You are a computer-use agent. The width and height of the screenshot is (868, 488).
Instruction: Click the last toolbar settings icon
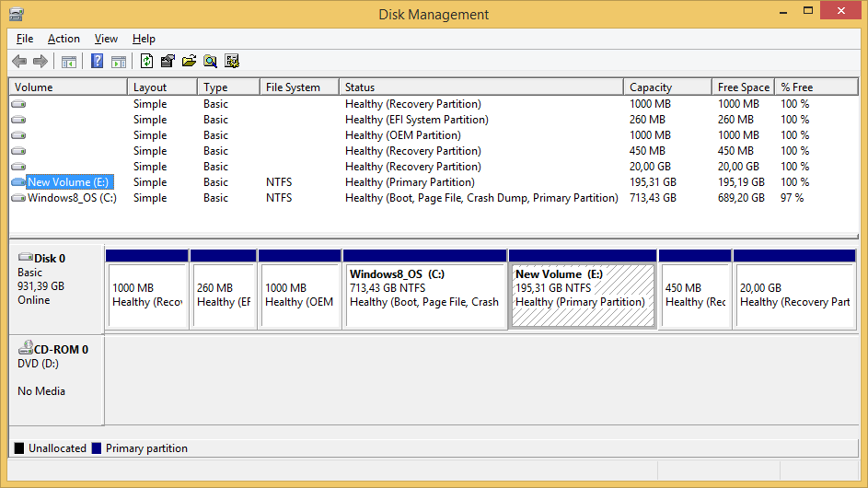pyautogui.click(x=232, y=62)
